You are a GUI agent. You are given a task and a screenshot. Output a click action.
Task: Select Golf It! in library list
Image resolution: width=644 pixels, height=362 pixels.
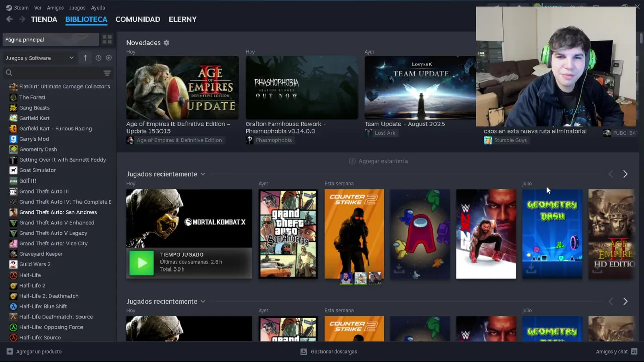click(28, 181)
